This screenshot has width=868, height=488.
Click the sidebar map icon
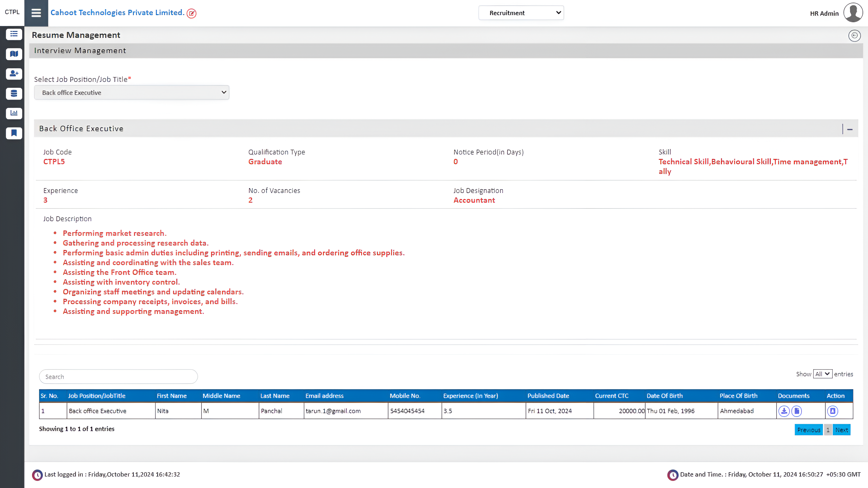14,54
